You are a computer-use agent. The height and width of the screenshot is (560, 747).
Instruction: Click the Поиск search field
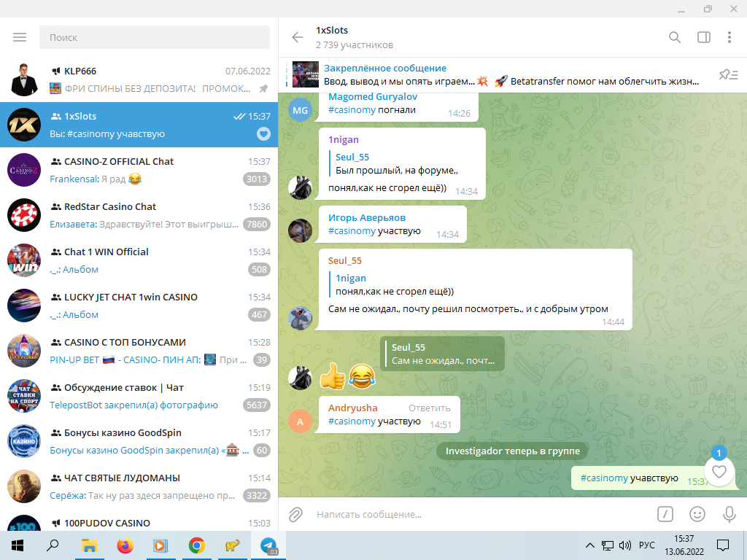(155, 37)
